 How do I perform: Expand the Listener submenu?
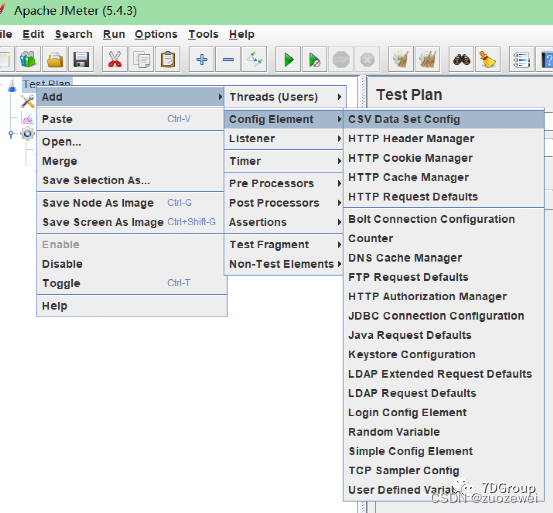pyautogui.click(x=285, y=139)
